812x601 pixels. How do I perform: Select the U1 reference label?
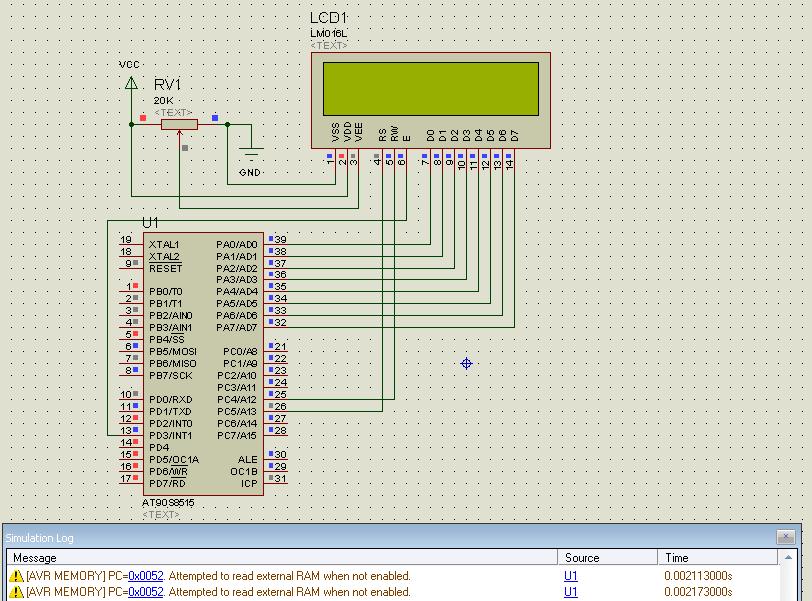(150, 223)
